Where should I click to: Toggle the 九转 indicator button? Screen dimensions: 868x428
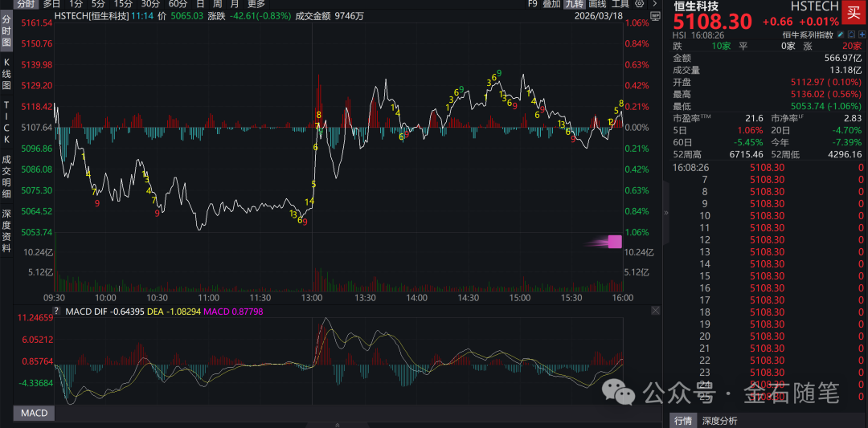pyautogui.click(x=574, y=4)
